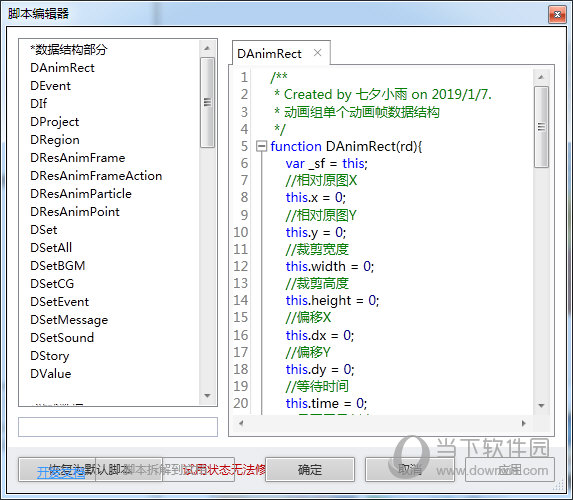This screenshot has height=500, width=573.
Task: Open DSetBGM in the script list
Action: coord(58,265)
